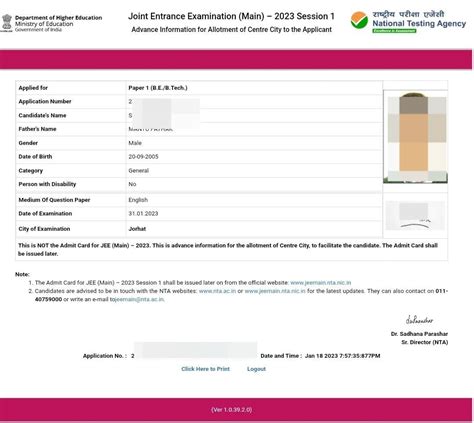Click 'Joint Entrance Examination (Main) – 2023 Session 1' heading

click(x=231, y=16)
